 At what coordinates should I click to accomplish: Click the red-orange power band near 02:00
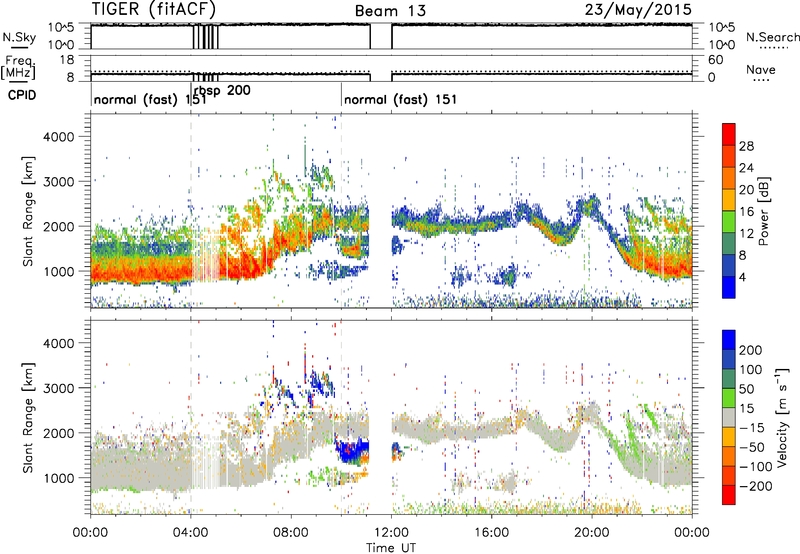(141, 267)
